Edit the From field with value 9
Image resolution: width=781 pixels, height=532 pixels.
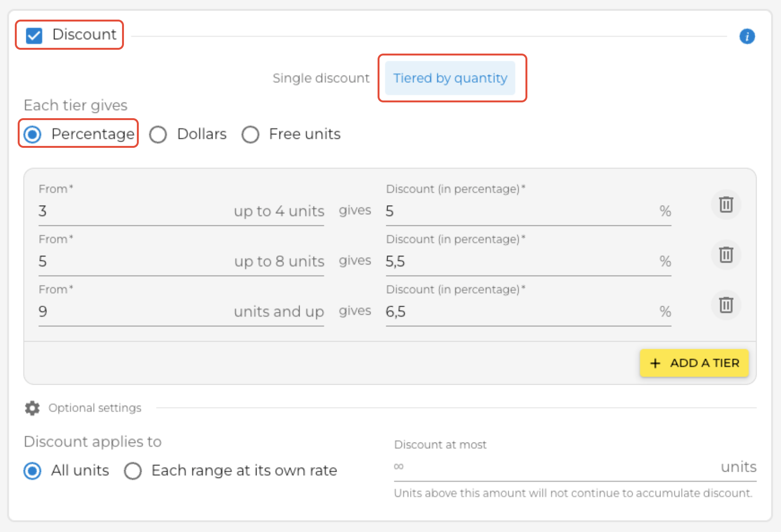[134, 311]
